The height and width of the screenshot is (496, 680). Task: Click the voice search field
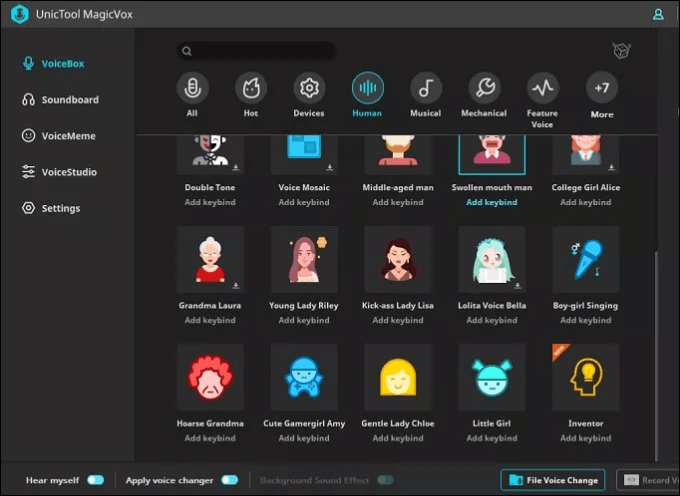coord(256,51)
